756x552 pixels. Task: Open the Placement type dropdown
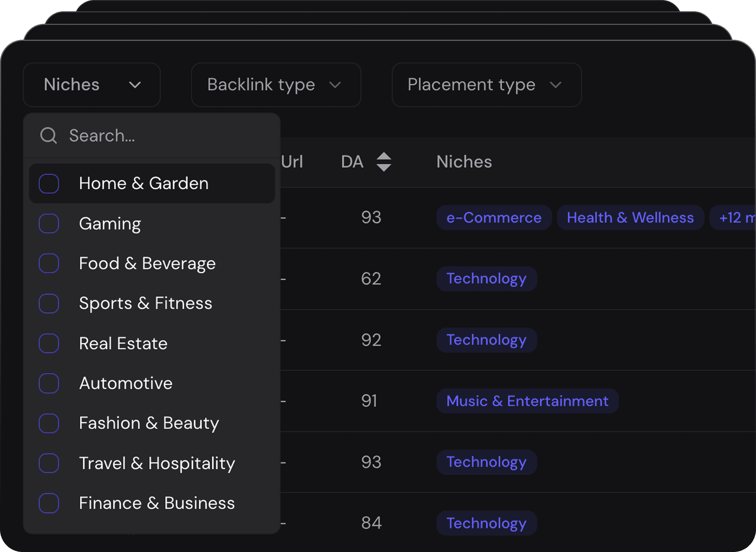486,85
